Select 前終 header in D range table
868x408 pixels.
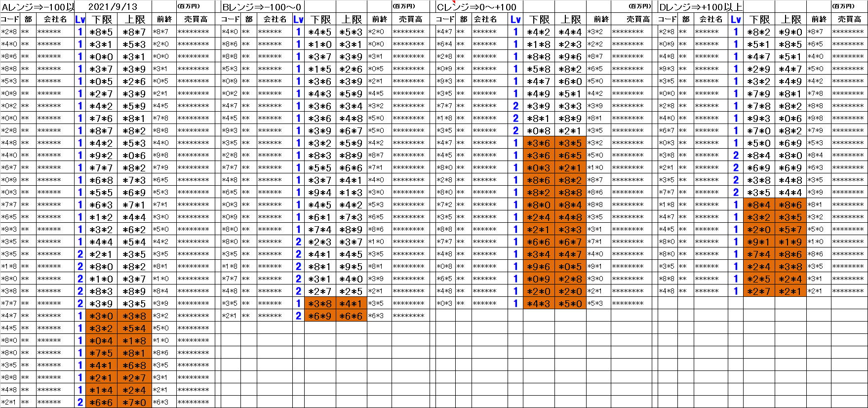[819, 19]
